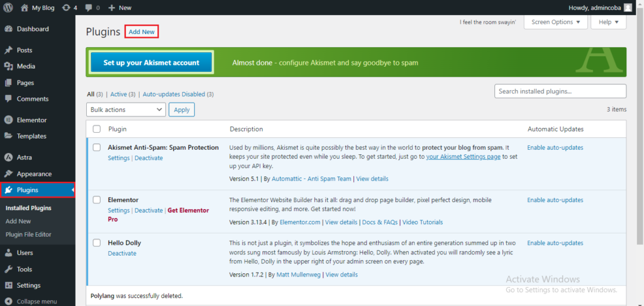Click the admincoba avatar icon
The image size is (644, 306).
click(x=628, y=8)
